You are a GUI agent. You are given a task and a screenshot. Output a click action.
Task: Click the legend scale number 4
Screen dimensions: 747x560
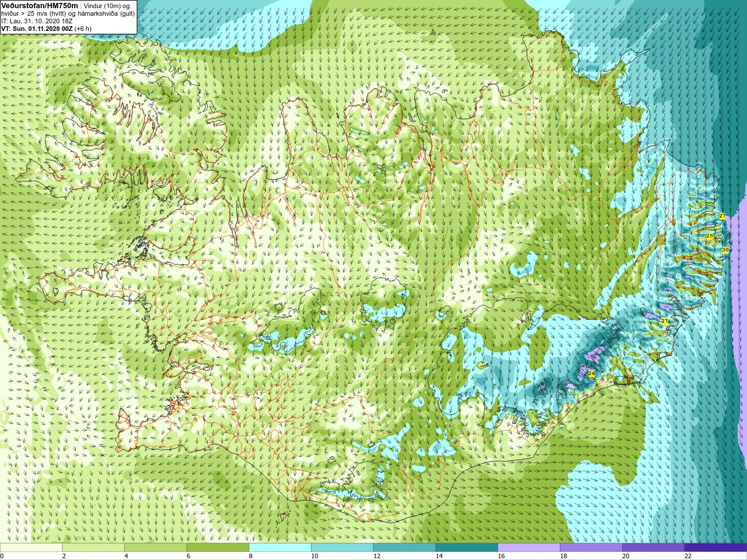(x=126, y=556)
